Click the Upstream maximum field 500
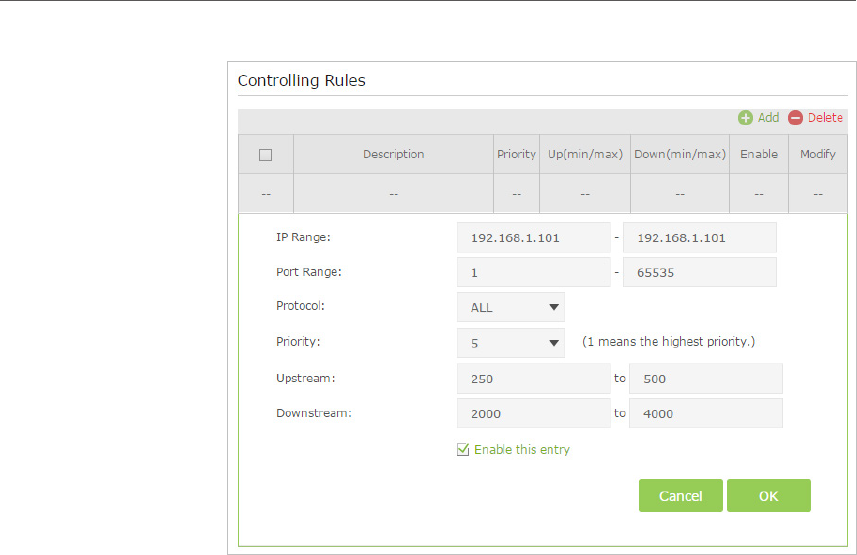Screen dimensions: 857x555 click(705, 379)
